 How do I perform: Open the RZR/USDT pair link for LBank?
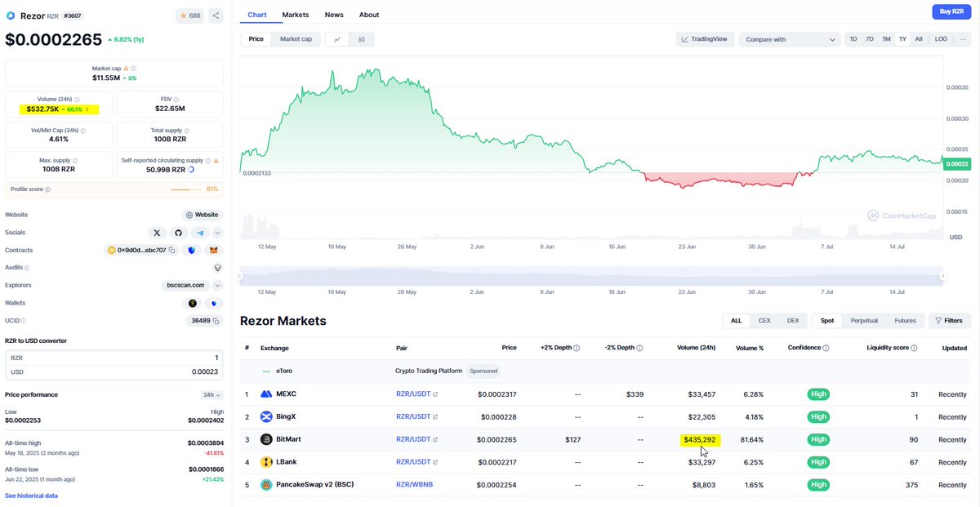point(416,462)
